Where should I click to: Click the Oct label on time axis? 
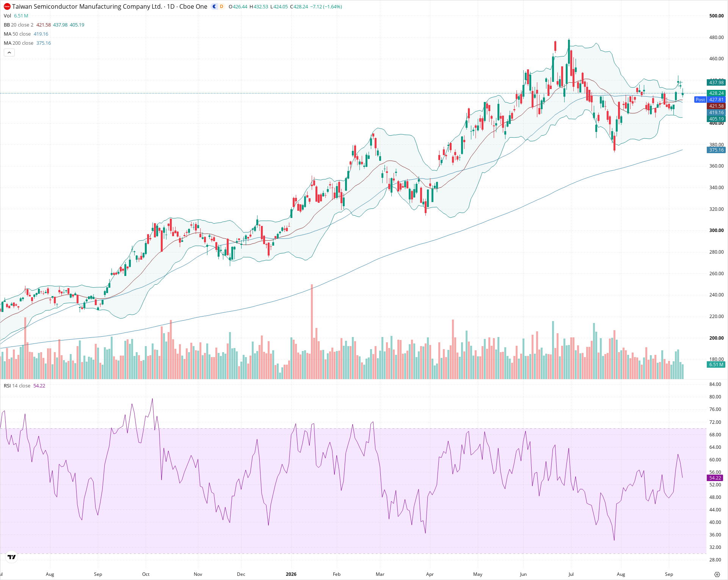pos(146,574)
